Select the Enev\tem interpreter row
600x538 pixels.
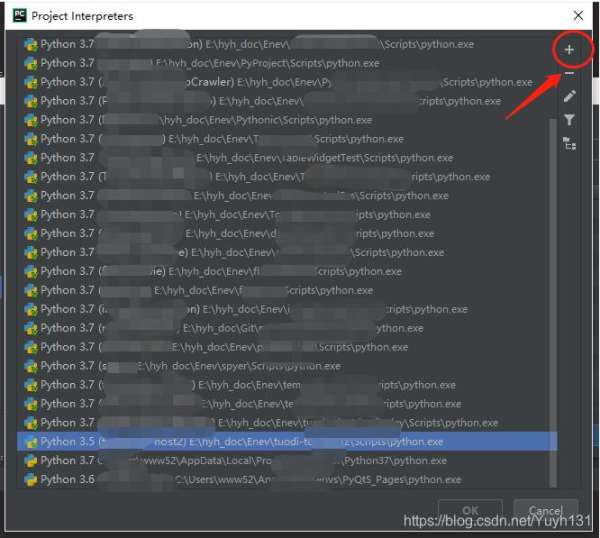pyautogui.click(x=287, y=385)
